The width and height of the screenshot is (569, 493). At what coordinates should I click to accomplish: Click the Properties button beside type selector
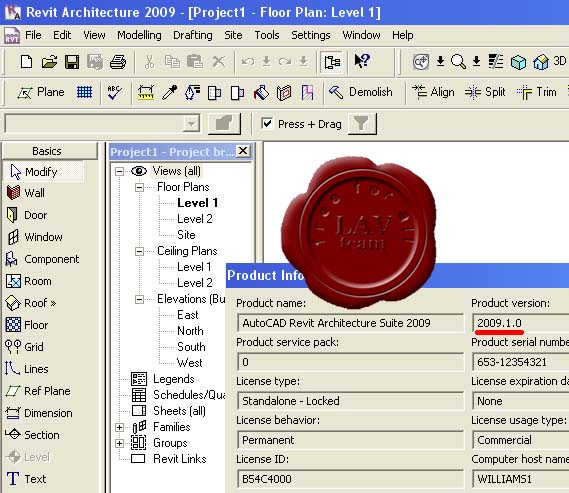(224, 124)
